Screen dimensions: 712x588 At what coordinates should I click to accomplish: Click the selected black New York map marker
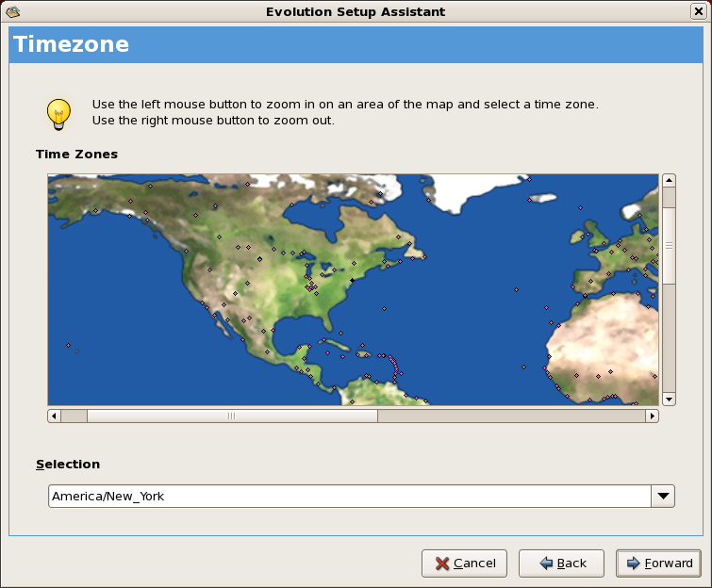click(352, 281)
